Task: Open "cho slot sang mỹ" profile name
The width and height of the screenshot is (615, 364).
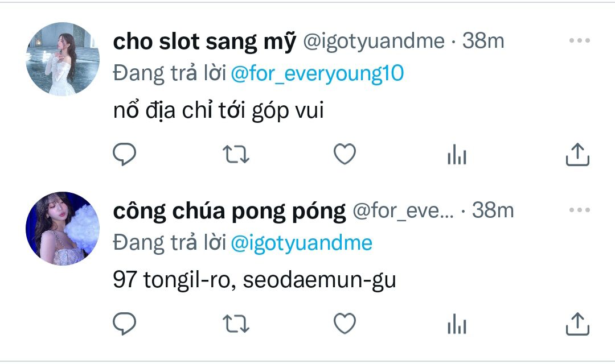Action: pyautogui.click(x=204, y=42)
